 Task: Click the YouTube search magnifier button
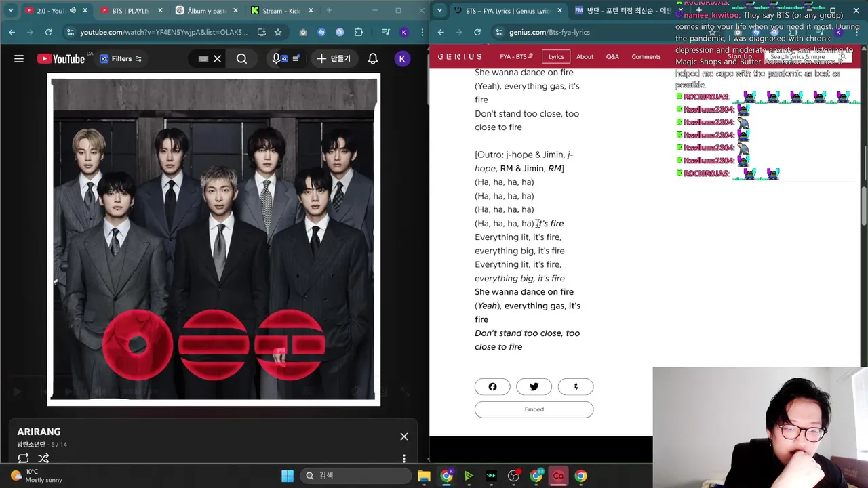point(241,59)
